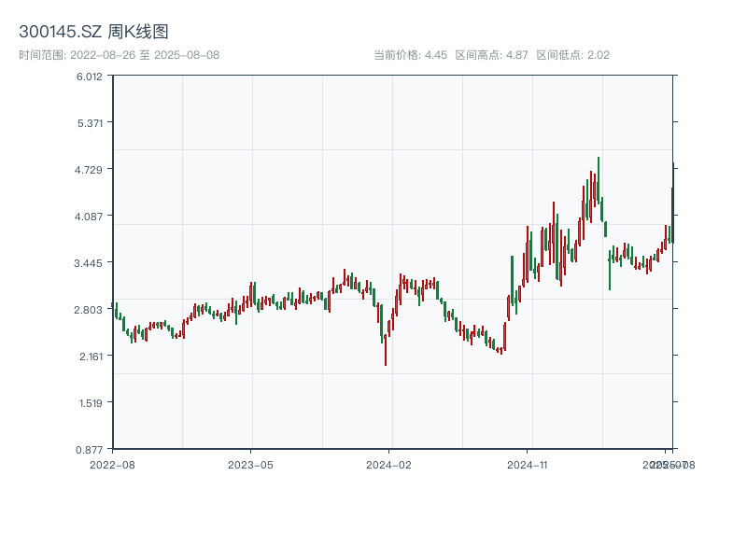Click the 2024-11 x-axis date label
This screenshot has width=747, height=560.
(528, 464)
